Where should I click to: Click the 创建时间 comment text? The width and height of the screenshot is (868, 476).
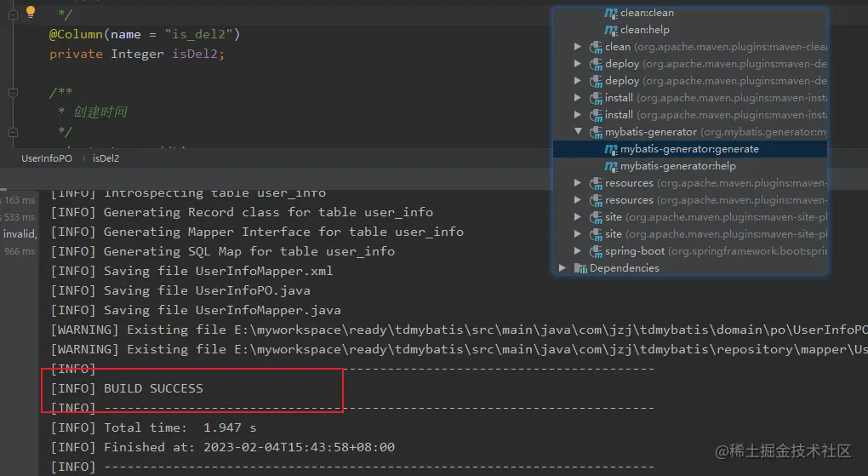pyautogui.click(x=100, y=112)
